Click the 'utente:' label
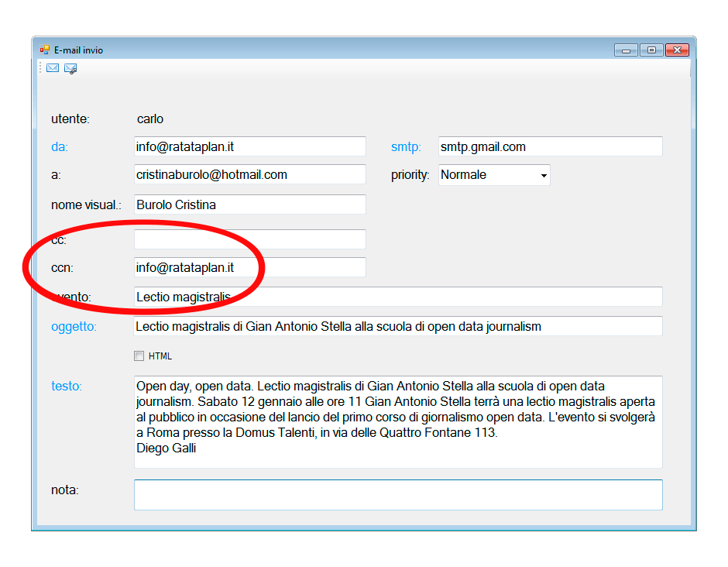728x567 pixels. click(x=70, y=119)
